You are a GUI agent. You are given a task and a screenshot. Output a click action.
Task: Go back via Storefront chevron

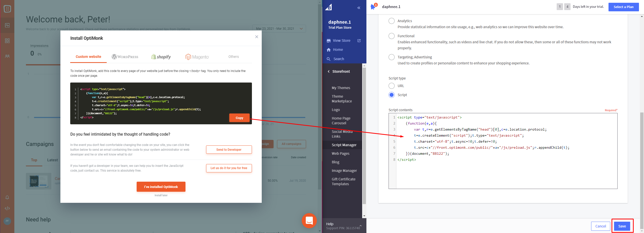[329, 71]
